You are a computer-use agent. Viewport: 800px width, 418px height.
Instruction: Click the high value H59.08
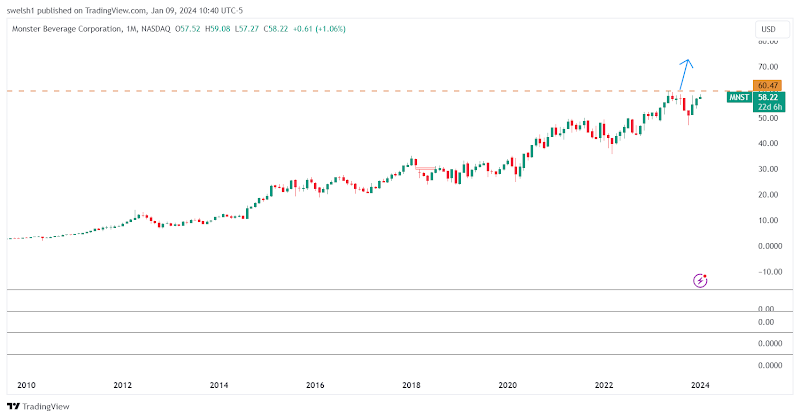coord(217,29)
